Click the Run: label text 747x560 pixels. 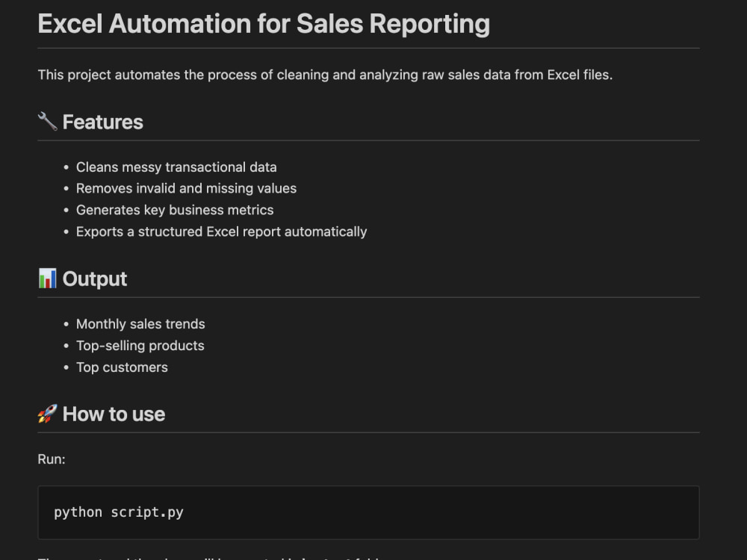click(52, 459)
